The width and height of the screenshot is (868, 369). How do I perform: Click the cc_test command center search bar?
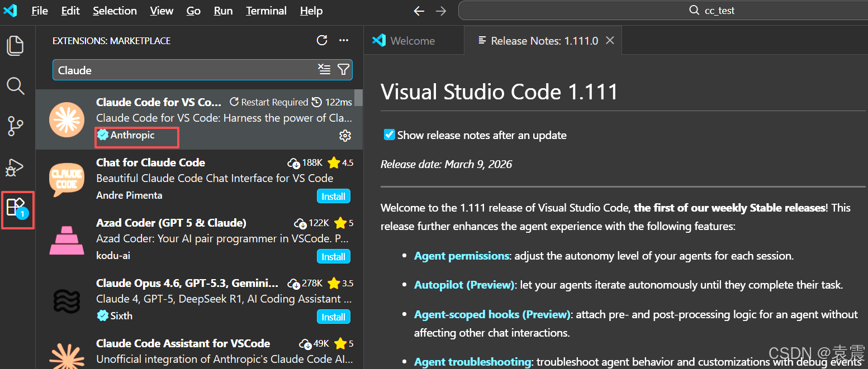point(663,11)
